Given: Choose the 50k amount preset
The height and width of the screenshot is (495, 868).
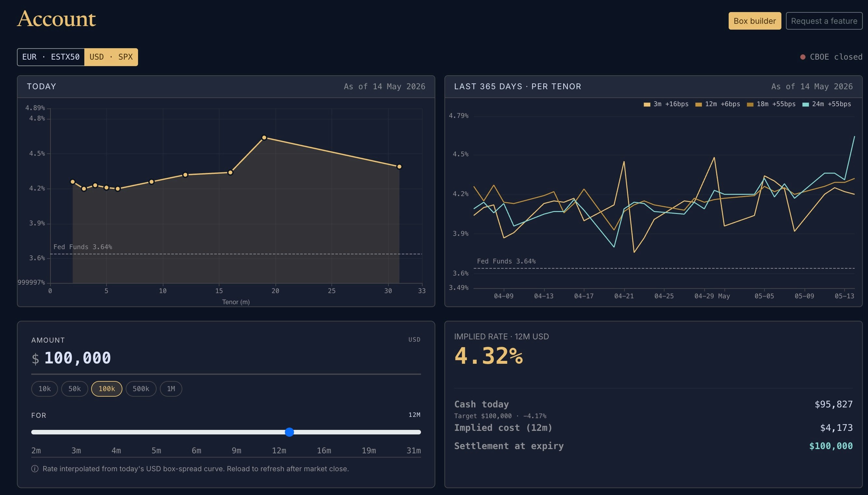Looking at the screenshot, I should tap(75, 389).
